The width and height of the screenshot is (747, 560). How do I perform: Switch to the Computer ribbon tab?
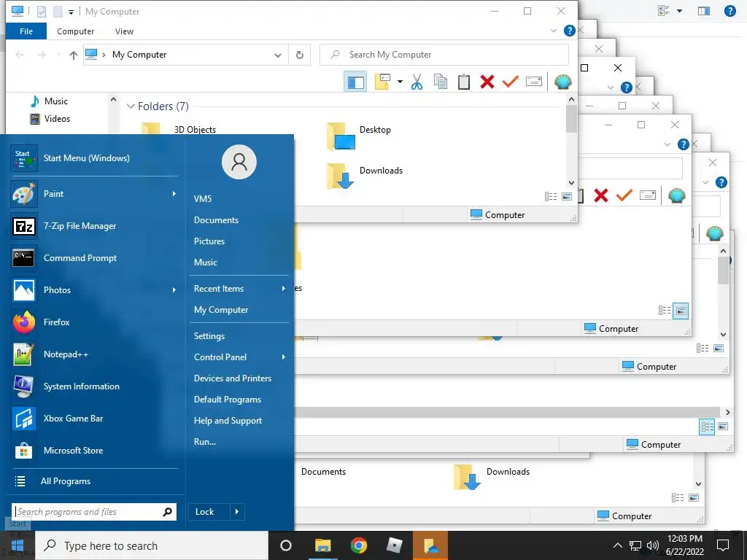[x=75, y=31]
